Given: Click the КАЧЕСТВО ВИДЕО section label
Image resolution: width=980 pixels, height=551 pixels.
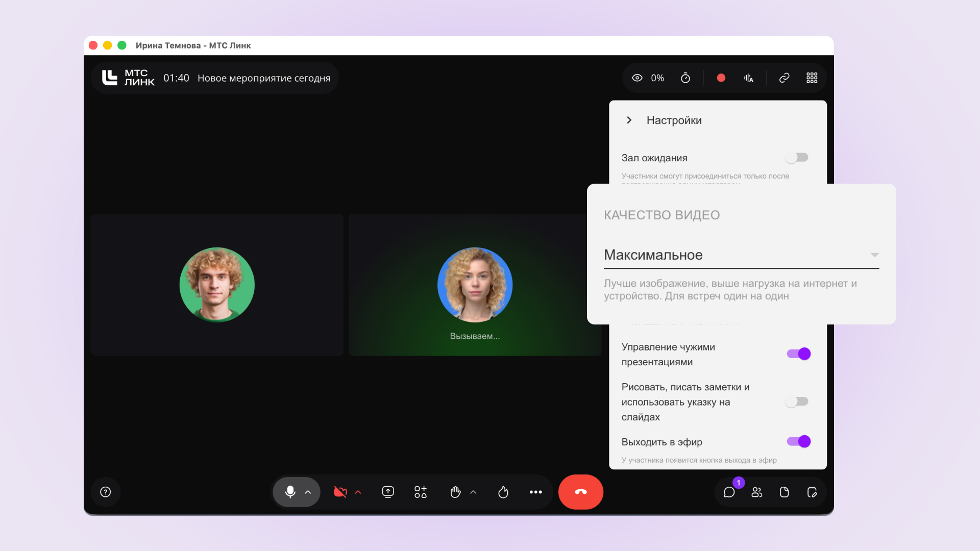Looking at the screenshot, I should coord(661,215).
